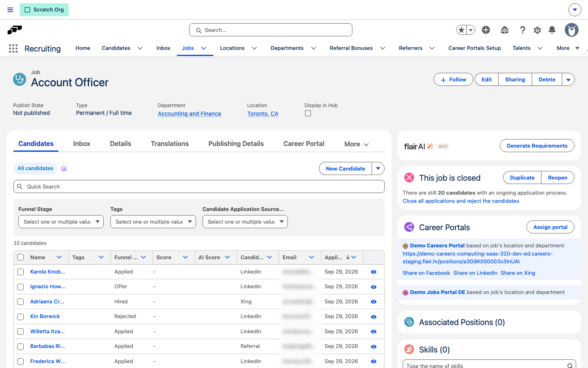The height and width of the screenshot is (368, 588).
Task: Open the global actions plus icon
Action: tap(486, 30)
